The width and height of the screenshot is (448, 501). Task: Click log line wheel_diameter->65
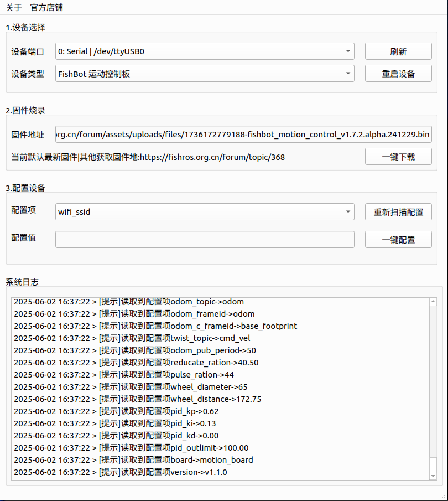pos(131,386)
